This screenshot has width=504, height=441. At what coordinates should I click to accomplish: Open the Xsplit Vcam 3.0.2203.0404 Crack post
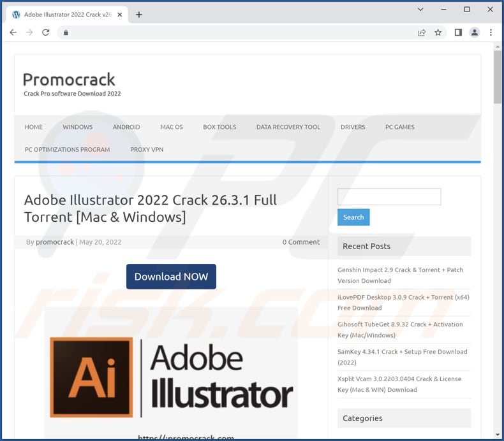pyautogui.click(x=399, y=384)
